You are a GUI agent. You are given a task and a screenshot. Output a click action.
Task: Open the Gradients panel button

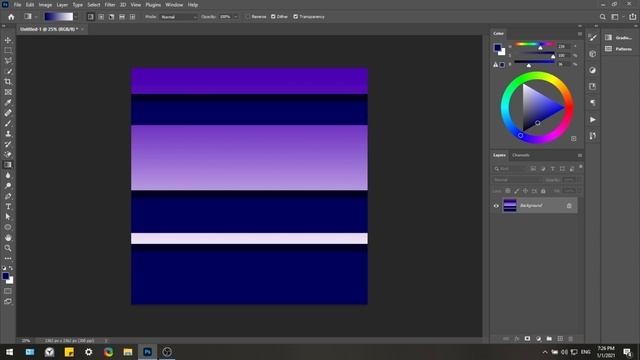pos(619,38)
